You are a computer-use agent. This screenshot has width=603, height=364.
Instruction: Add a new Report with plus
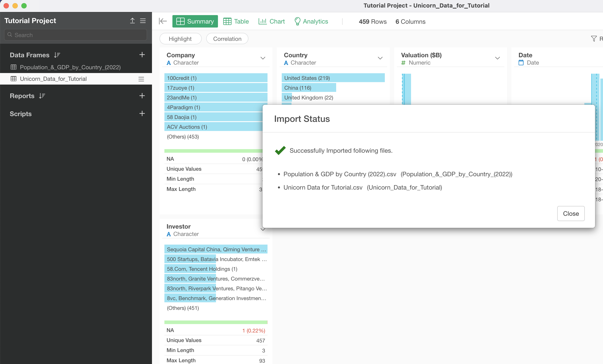(x=142, y=96)
